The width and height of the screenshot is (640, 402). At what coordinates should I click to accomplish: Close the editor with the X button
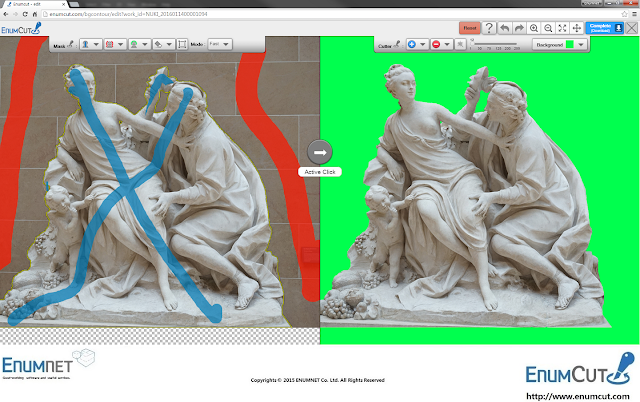tap(631, 28)
